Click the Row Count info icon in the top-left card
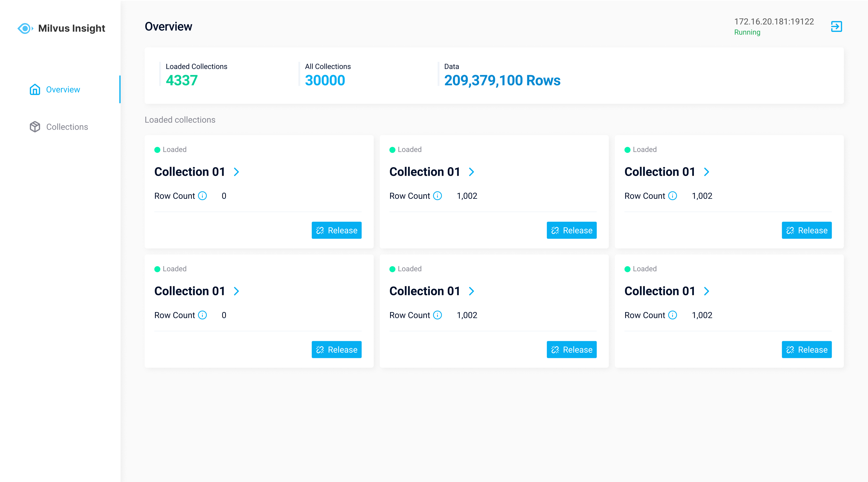The image size is (868, 482). point(202,196)
